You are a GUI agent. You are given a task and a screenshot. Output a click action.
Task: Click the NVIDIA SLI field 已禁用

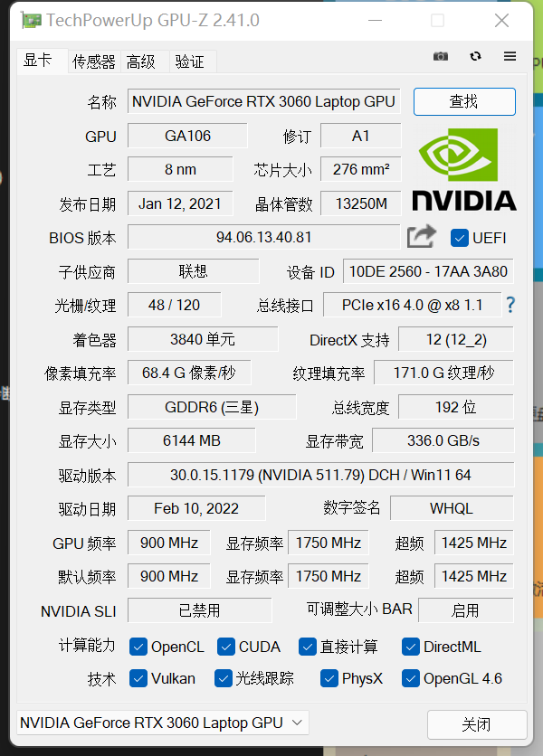coord(200,610)
